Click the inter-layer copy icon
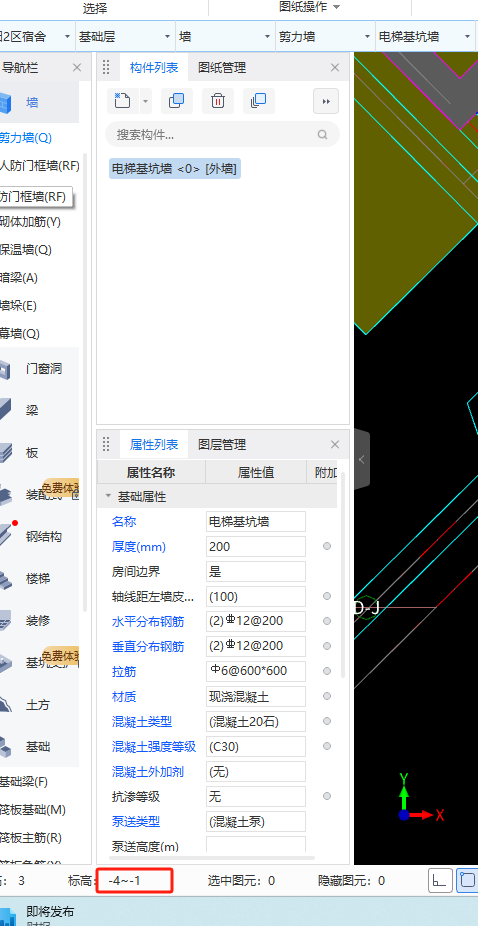Image resolution: width=478 pixels, height=926 pixels. tap(258, 101)
